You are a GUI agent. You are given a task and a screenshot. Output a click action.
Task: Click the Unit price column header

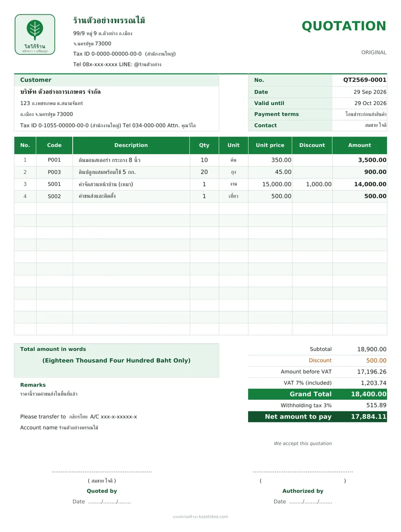click(270, 145)
